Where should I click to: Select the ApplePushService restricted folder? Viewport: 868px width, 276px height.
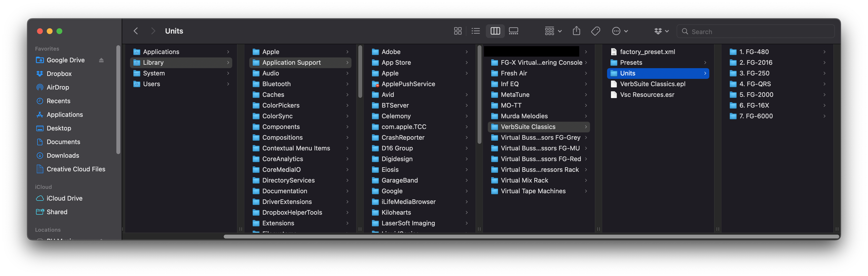[x=419, y=84]
